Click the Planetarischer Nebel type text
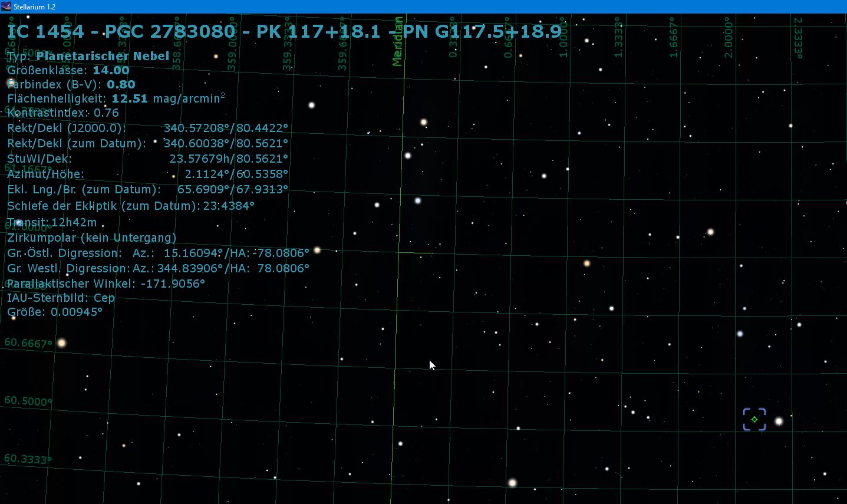This screenshot has height=504, width=847. click(101, 56)
